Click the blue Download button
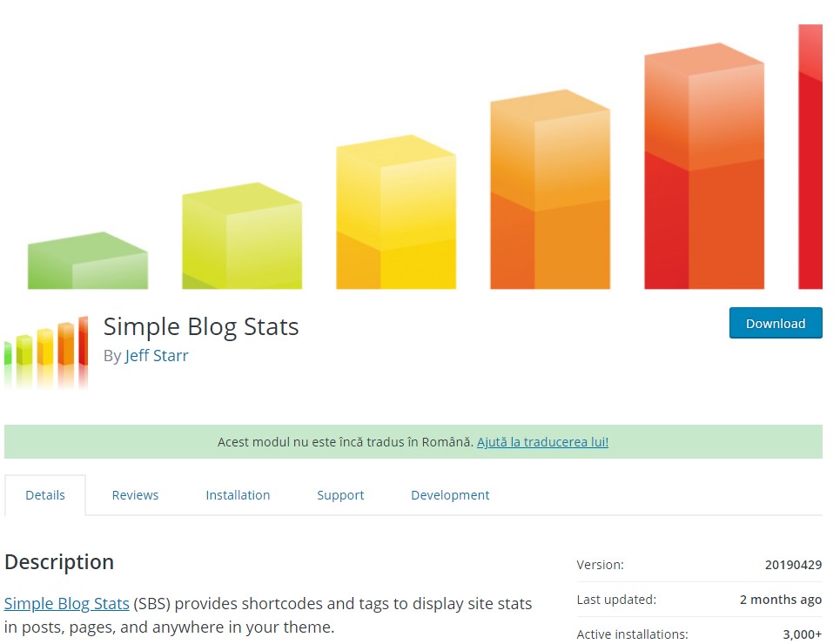The width and height of the screenshot is (840, 644). (776, 323)
